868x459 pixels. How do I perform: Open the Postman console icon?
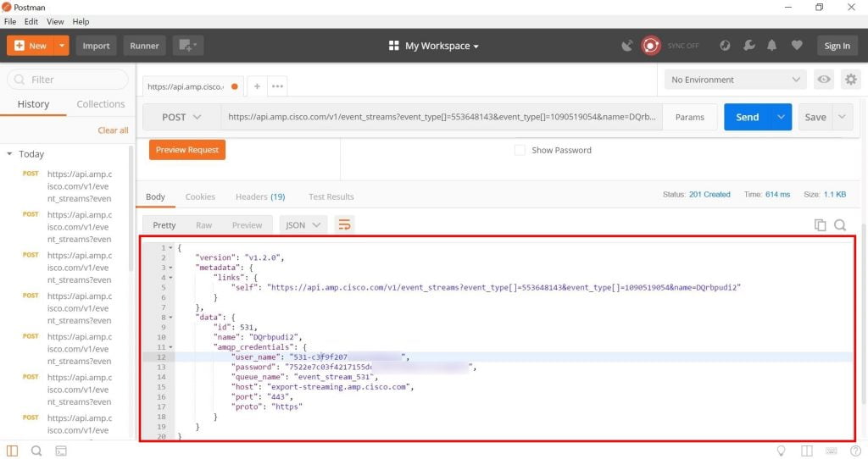point(61,451)
